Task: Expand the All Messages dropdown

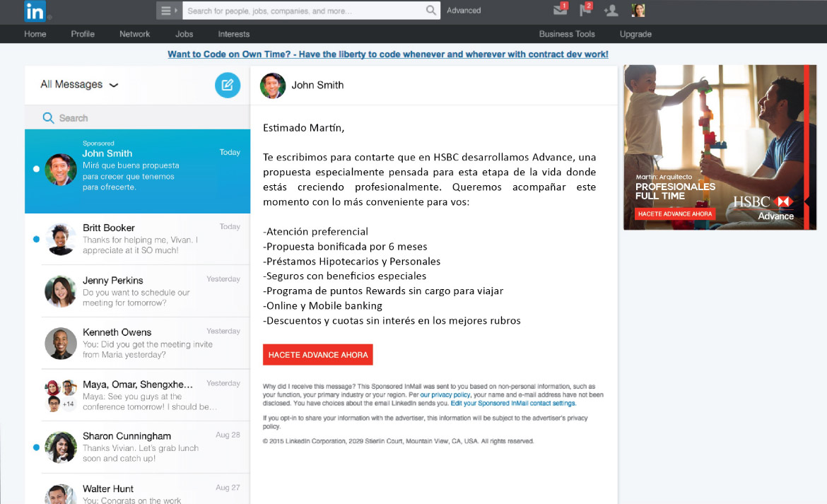Action: pos(80,84)
